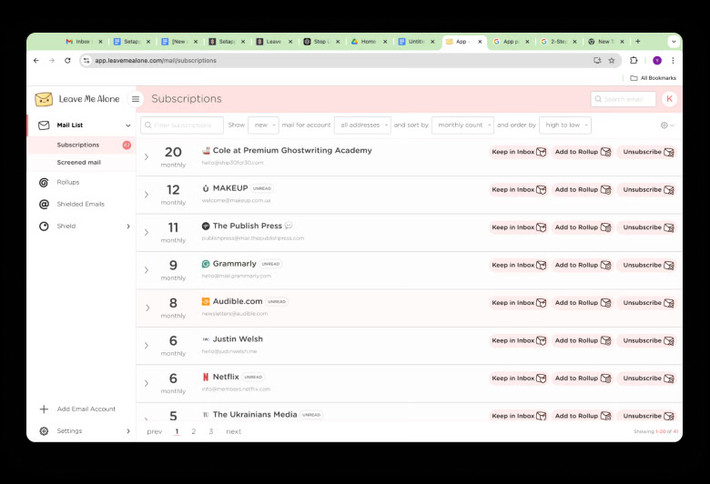
Task: Keep Netflix in Inbox
Action: coord(518,378)
